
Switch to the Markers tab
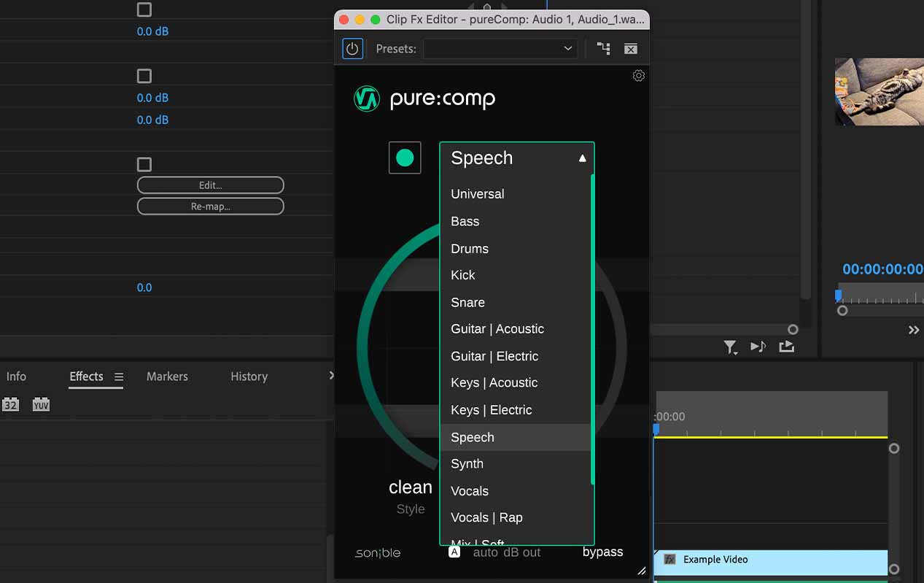pos(167,377)
